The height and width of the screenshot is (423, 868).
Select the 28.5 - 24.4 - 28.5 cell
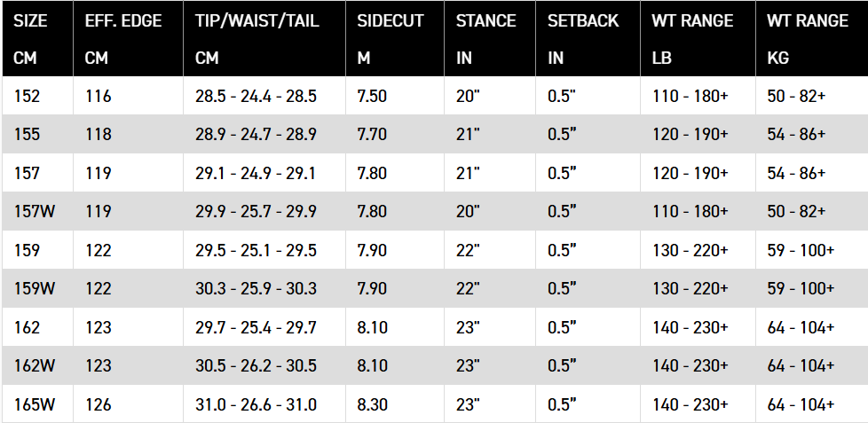coord(256,97)
